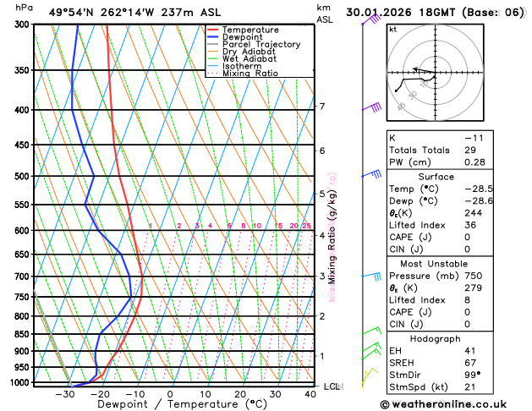Click the 'Wet Adiabat' legend entry
The height and width of the screenshot is (411, 532).
click(242, 58)
